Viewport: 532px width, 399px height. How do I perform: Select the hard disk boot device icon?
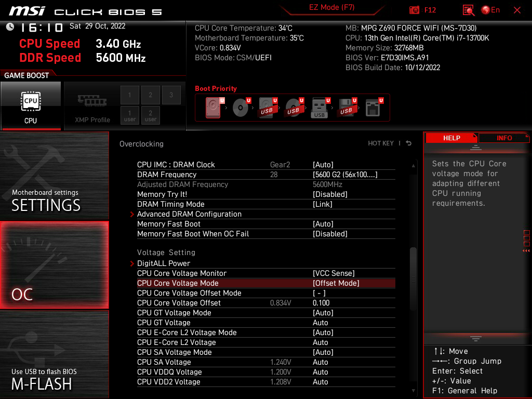pyautogui.click(x=214, y=108)
